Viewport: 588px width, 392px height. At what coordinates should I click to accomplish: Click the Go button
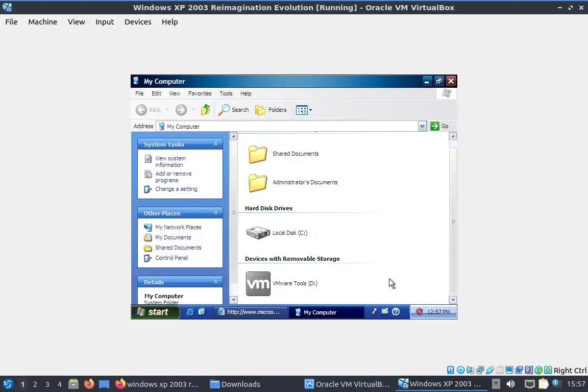pyautogui.click(x=439, y=126)
